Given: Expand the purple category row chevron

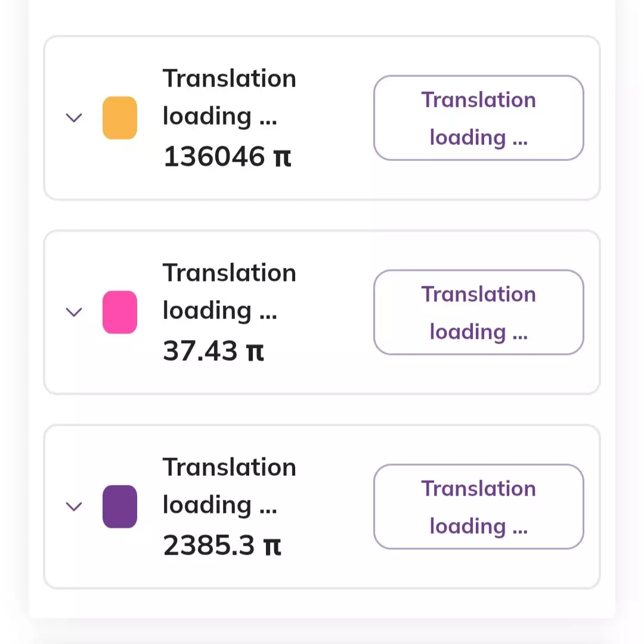Looking at the screenshot, I should [x=73, y=506].
